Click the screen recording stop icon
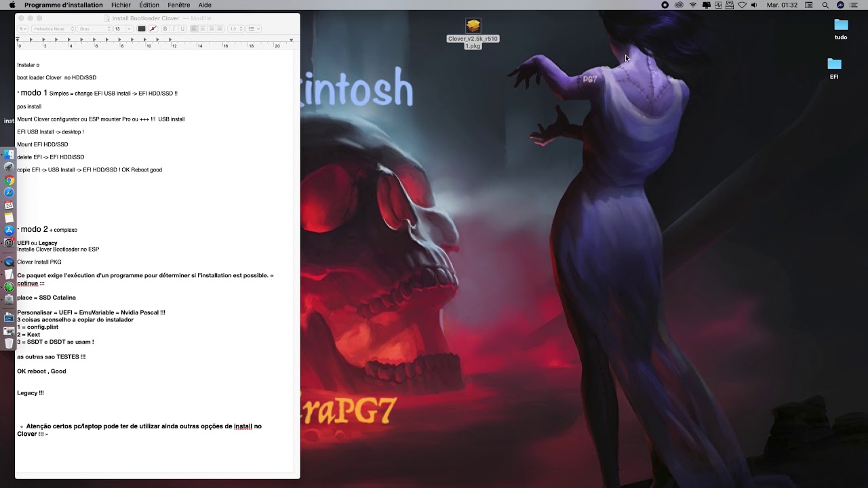This screenshot has width=868, height=488. pyautogui.click(x=665, y=5)
